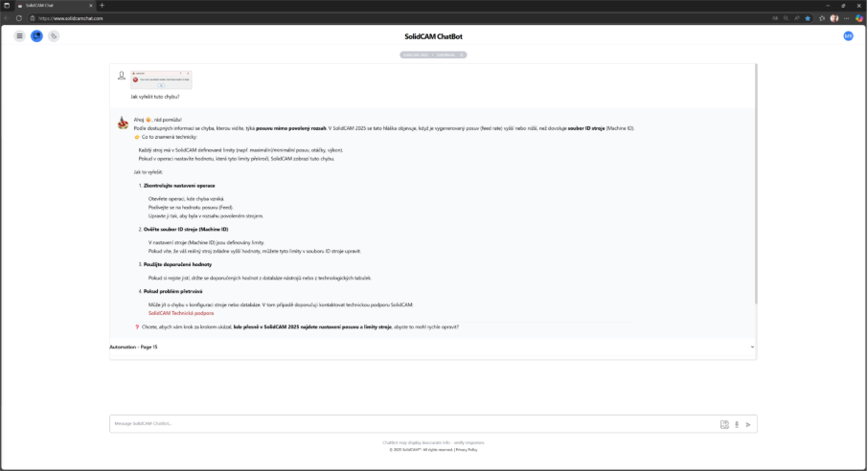Open the MR user profile avatar
The width and height of the screenshot is (868, 471).
coord(848,36)
